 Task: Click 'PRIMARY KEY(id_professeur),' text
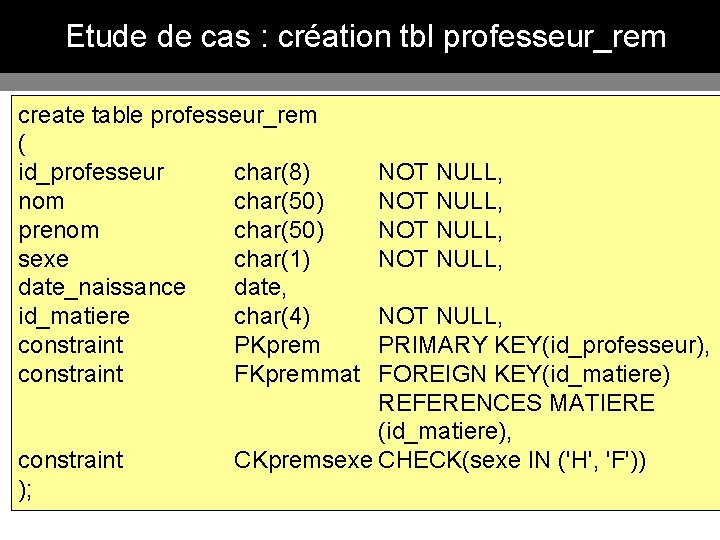click(x=544, y=346)
